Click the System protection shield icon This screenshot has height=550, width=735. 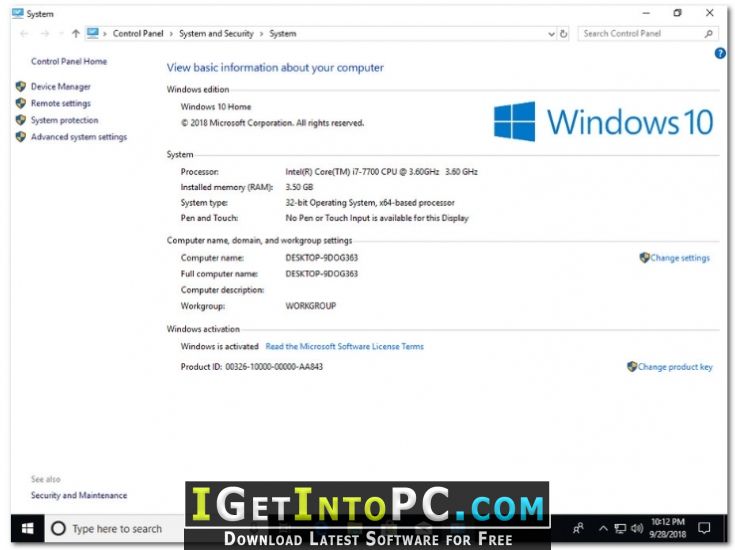pyautogui.click(x=21, y=120)
